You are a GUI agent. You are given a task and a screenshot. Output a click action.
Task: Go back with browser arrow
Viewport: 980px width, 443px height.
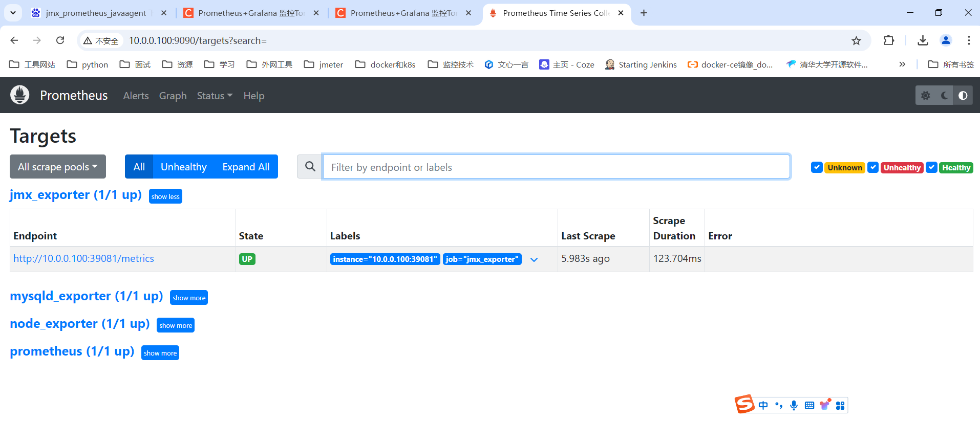pyautogui.click(x=14, y=40)
